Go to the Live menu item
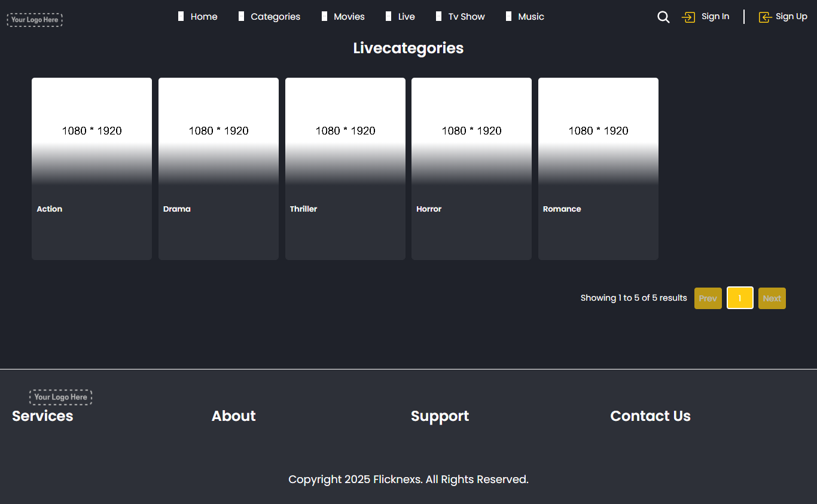The height and width of the screenshot is (504, 817). 406,17
